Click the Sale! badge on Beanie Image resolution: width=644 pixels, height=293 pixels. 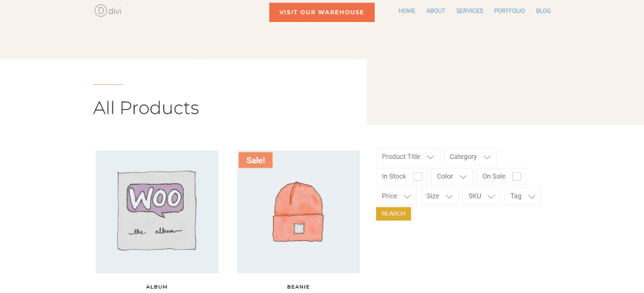click(x=255, y=160)
